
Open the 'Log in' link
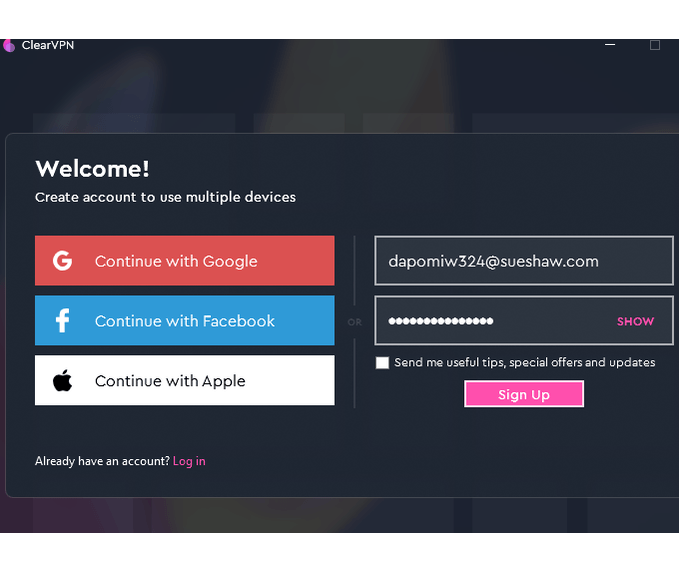point(189,461)
